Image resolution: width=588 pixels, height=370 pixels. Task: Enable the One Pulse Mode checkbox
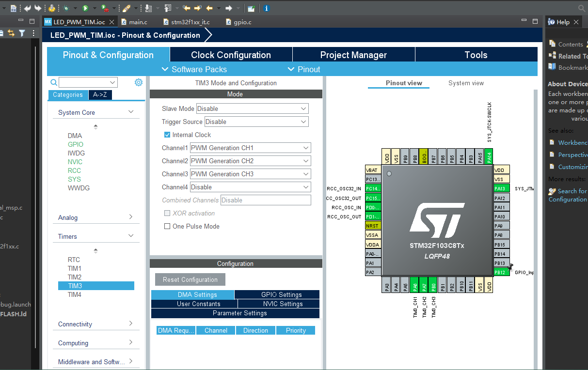(167, 226)
